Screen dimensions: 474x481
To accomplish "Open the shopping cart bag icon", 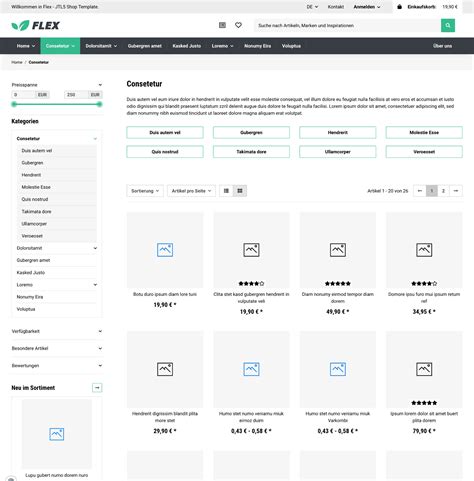I will [399, 7].
